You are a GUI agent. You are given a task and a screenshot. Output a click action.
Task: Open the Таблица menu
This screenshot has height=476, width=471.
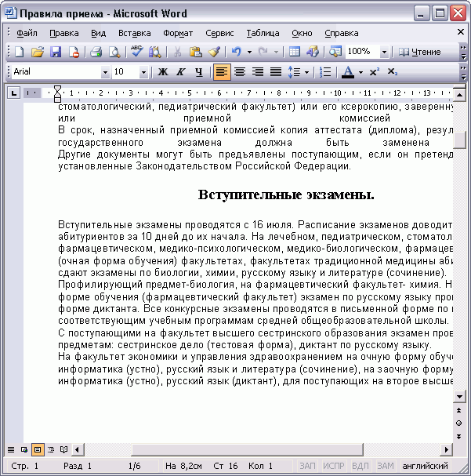click(263, 33)
